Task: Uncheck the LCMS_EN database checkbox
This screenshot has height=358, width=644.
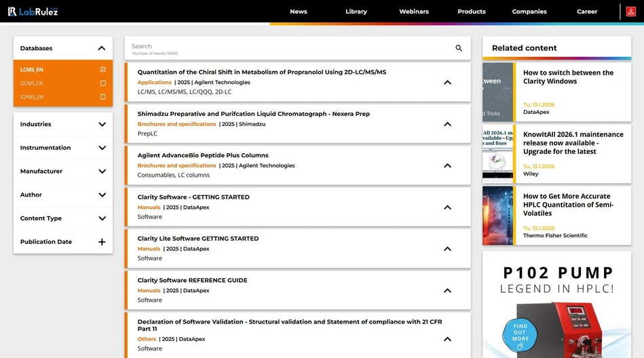Action: tap(102, 70)
